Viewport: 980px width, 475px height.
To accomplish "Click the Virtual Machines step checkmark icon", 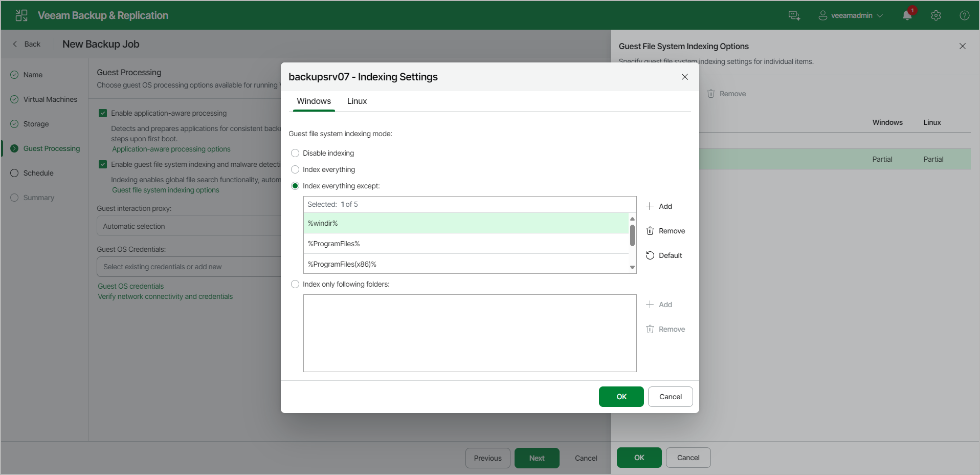I will [14, 99].
